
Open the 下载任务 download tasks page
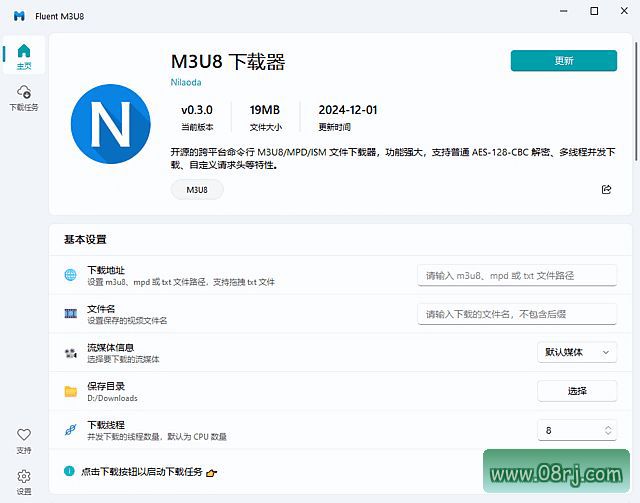(x=24, y=98)
